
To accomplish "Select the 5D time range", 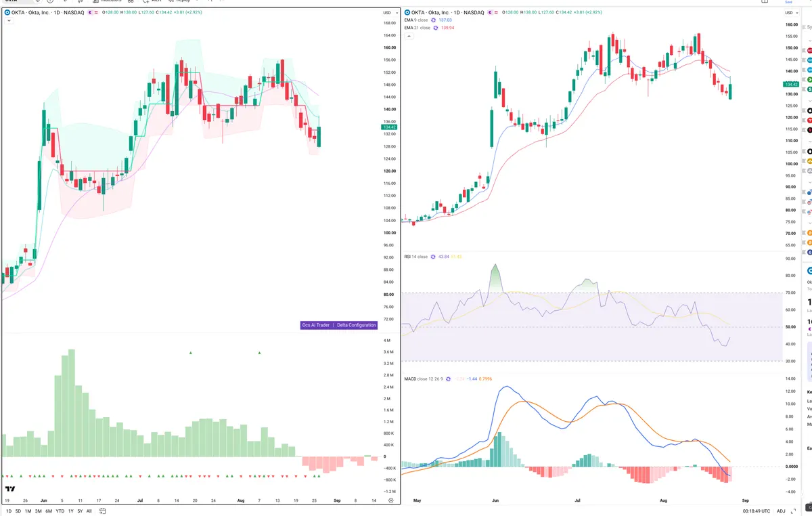I will 18,511.
